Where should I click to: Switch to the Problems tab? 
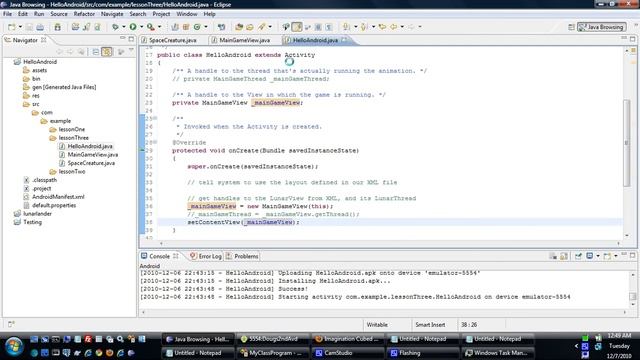[x=242, y=256]
